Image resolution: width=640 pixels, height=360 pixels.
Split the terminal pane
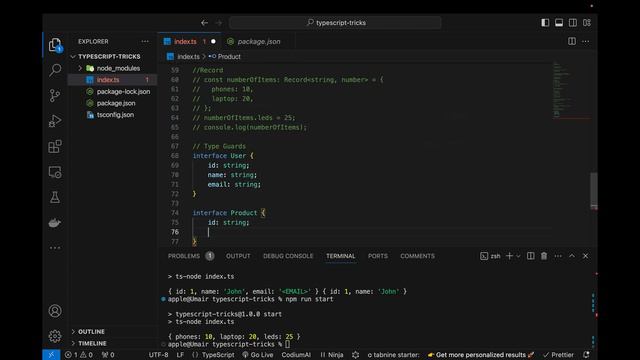point(530,256)
